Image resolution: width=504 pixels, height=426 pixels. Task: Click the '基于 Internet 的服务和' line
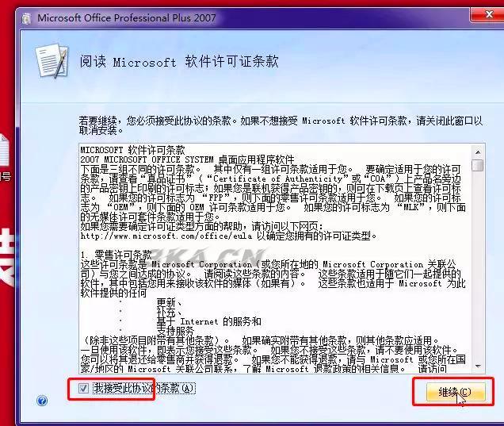pos(209,321)
